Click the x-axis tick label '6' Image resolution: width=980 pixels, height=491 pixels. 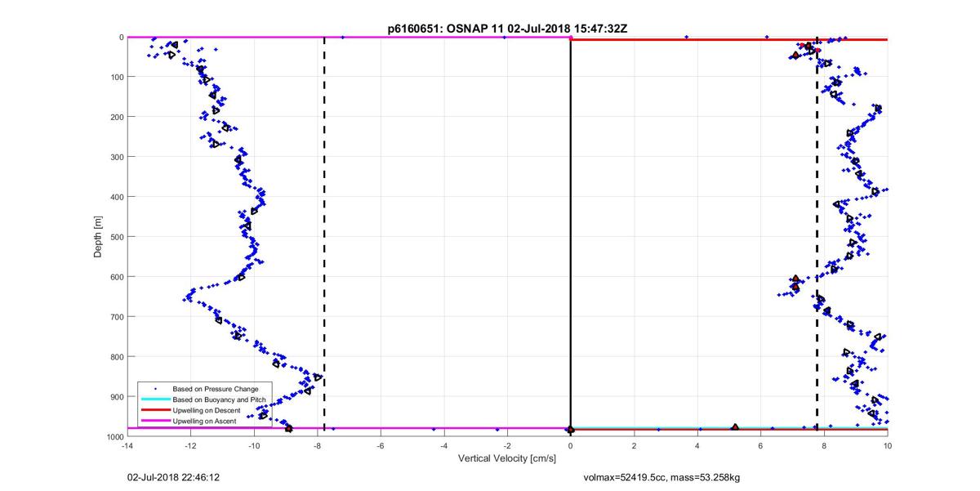click(760, 446)
